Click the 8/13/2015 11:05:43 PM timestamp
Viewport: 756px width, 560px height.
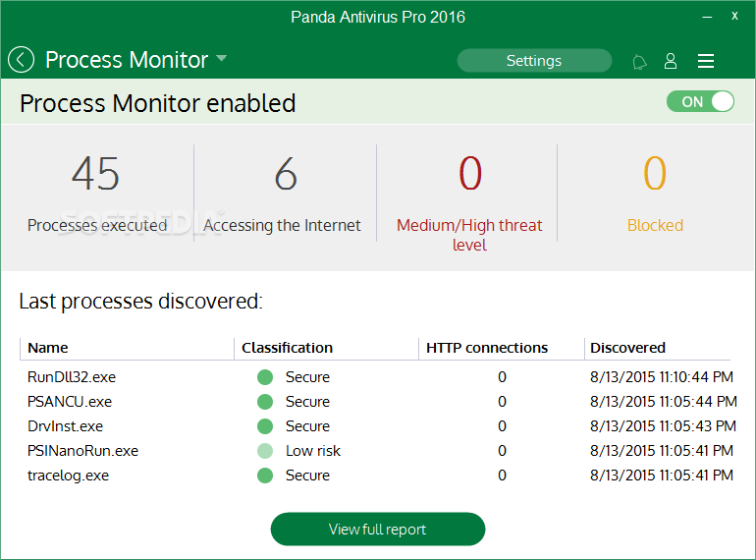pos(663,426)
